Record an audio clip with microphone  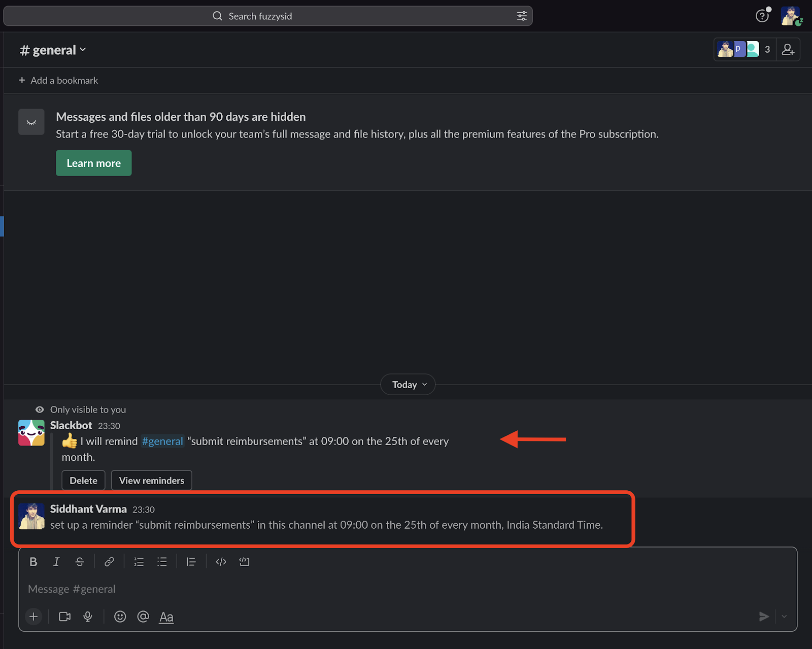click(x=88, y=617)
